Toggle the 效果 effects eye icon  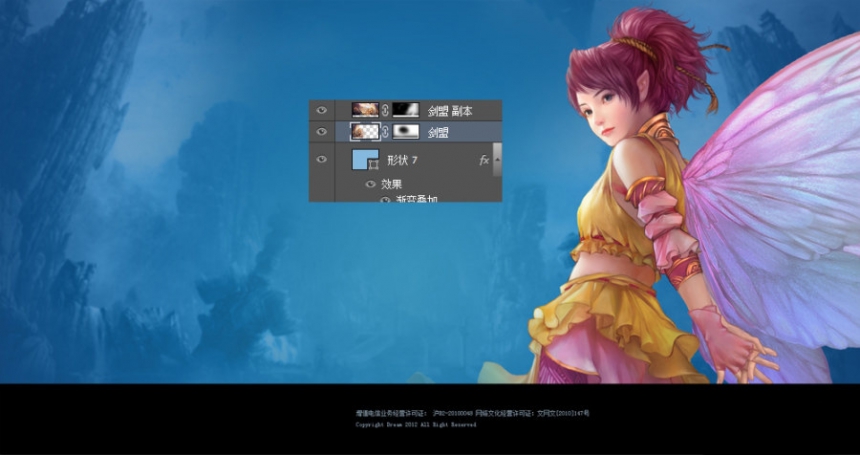[x=370, y=184]
